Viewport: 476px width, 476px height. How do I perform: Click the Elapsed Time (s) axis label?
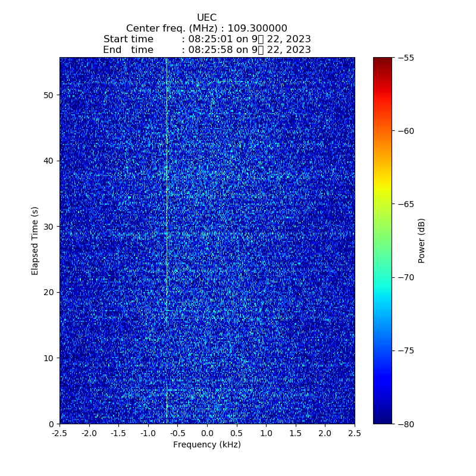click(35, 240)
